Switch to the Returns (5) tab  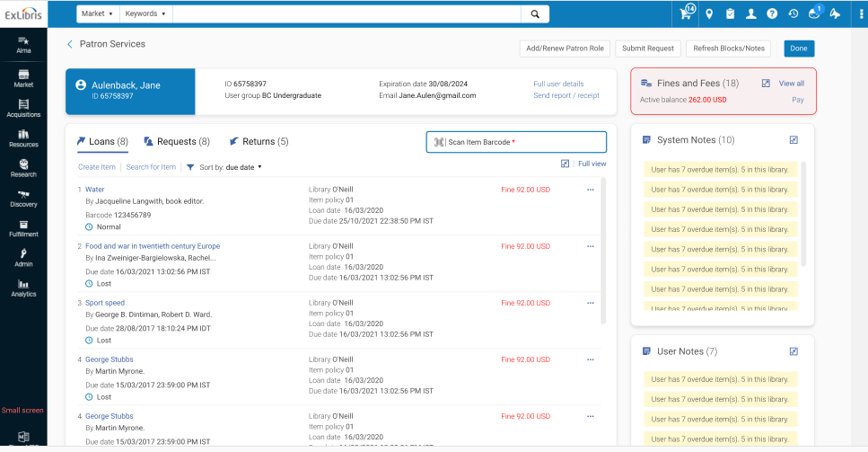[x=259, y=142]
